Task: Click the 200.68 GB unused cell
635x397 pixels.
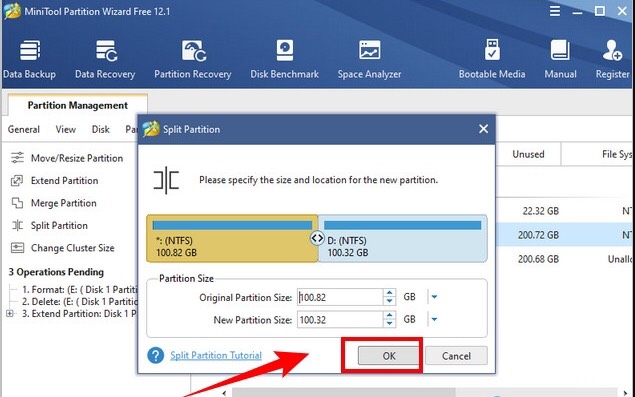Action: click(x=538, y=259)
